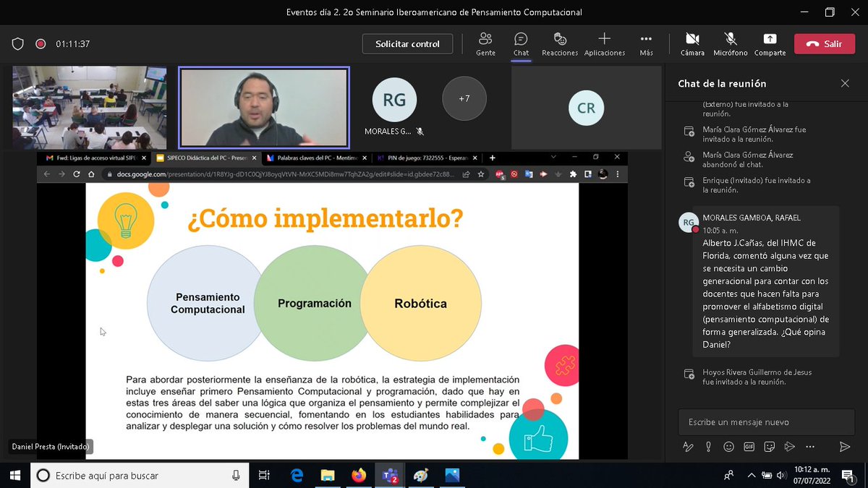The height and width of the screenshot is (488, 868).
Task: Switch to Gmail tab in shared browser
Action: (95, 157)
